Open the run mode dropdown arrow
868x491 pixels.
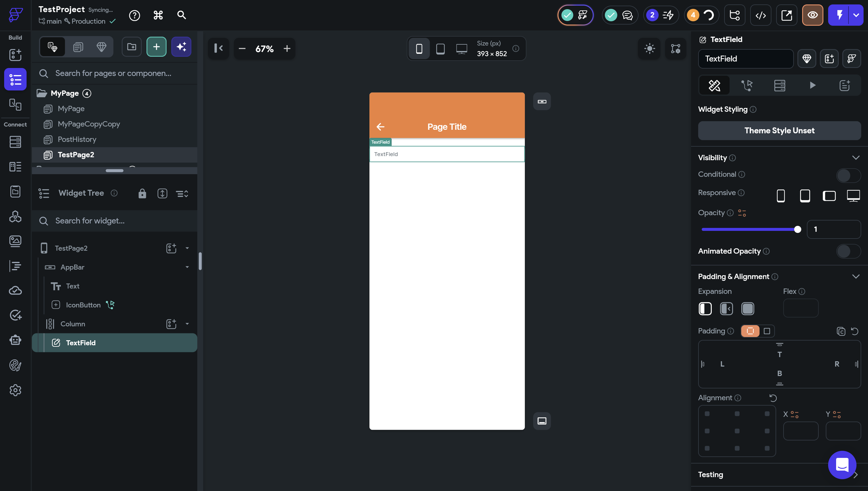[x=856, y=15]
